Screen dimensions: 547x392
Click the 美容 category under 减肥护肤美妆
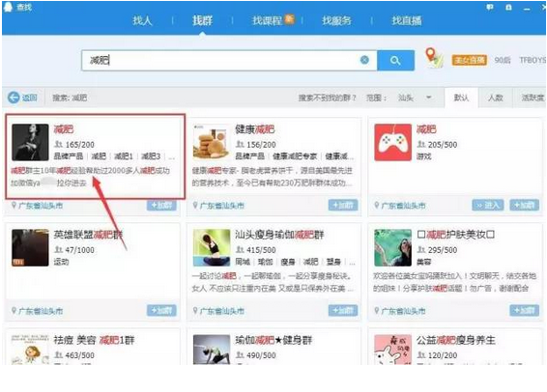[x=424, y=262]
